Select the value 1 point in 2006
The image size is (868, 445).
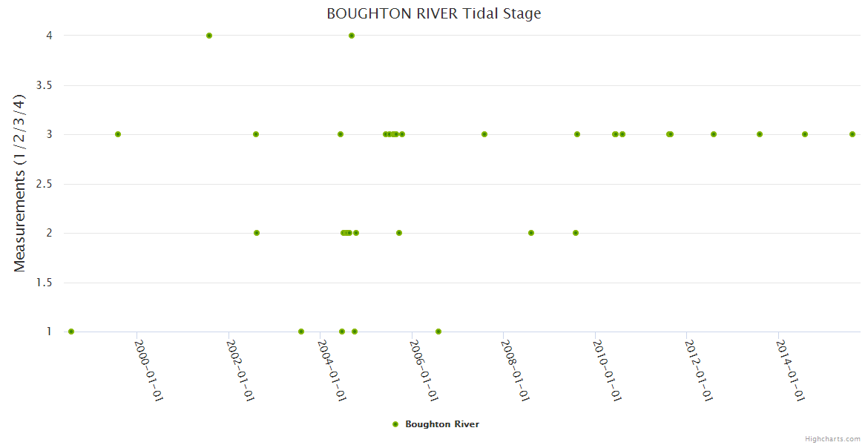tap(438, 332)
